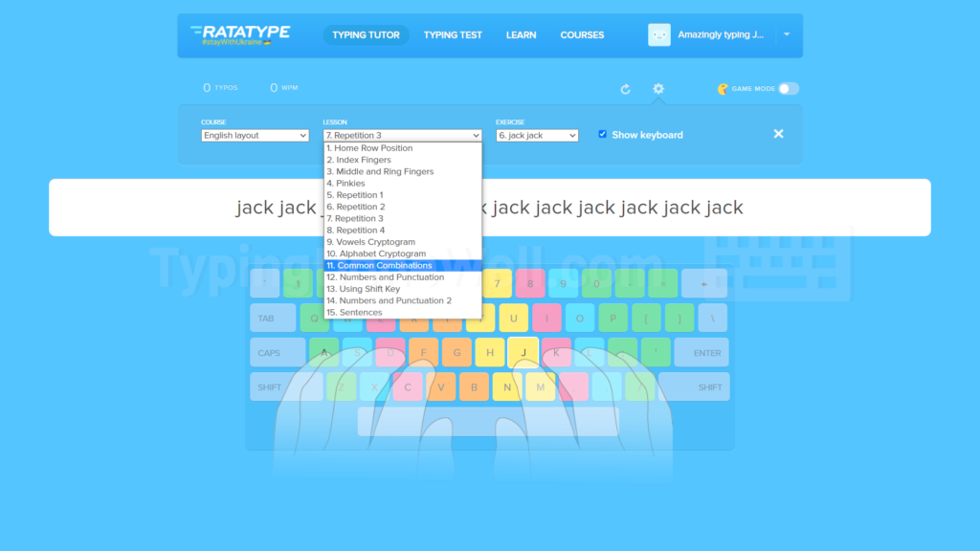Click the Pac-Man game mode icon
Screen dimensions: 980x551
click(x=724, y=89)
